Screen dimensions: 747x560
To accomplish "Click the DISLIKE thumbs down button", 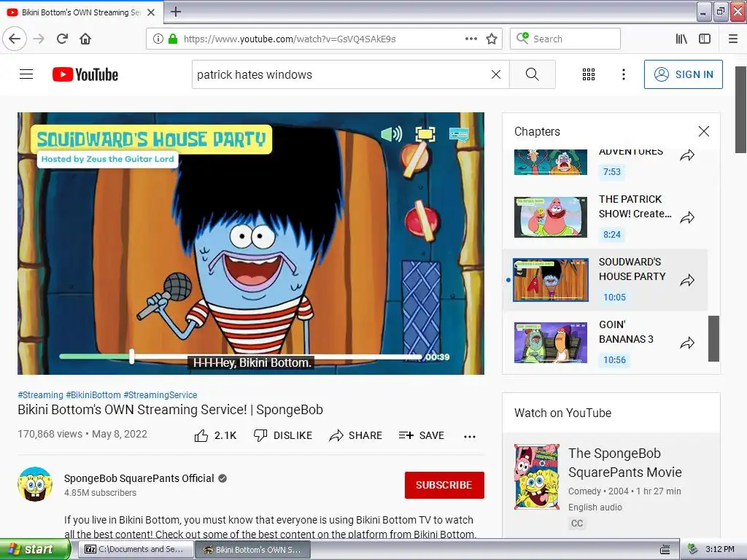I will (283, 435).
